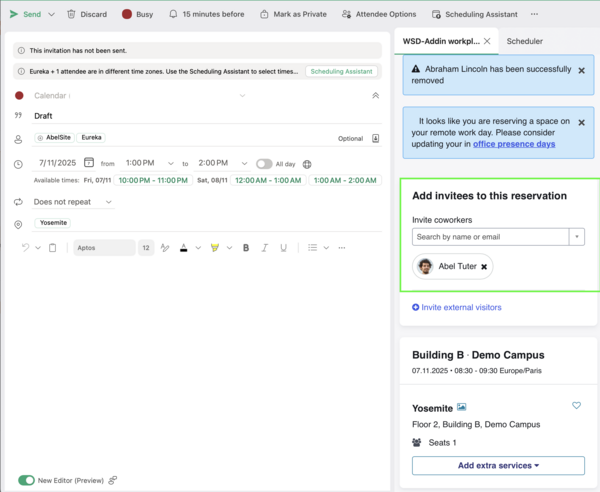Dismiss the Abraham Lincoln removed notification
The width and height of the screenshot is (600, 492).
pos(581,71)
